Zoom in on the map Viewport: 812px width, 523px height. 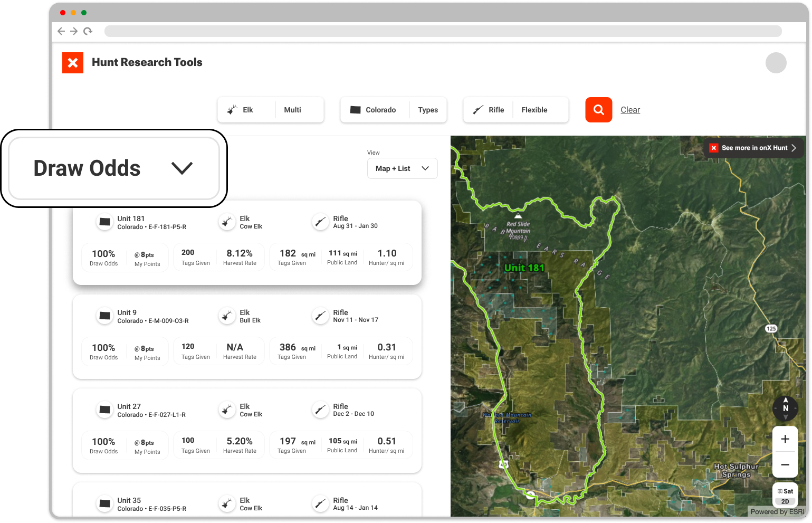coord(785,439)
